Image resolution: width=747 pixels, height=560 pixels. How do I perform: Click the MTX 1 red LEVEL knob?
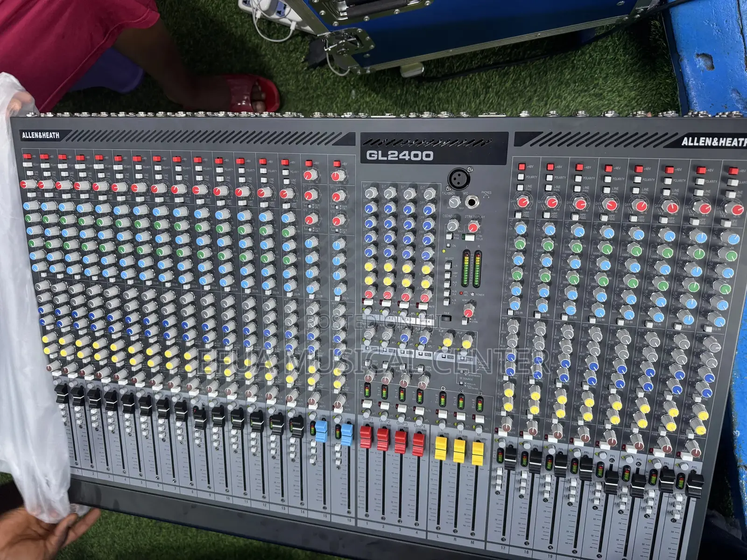pyautogui.click(x=369, y=293)
